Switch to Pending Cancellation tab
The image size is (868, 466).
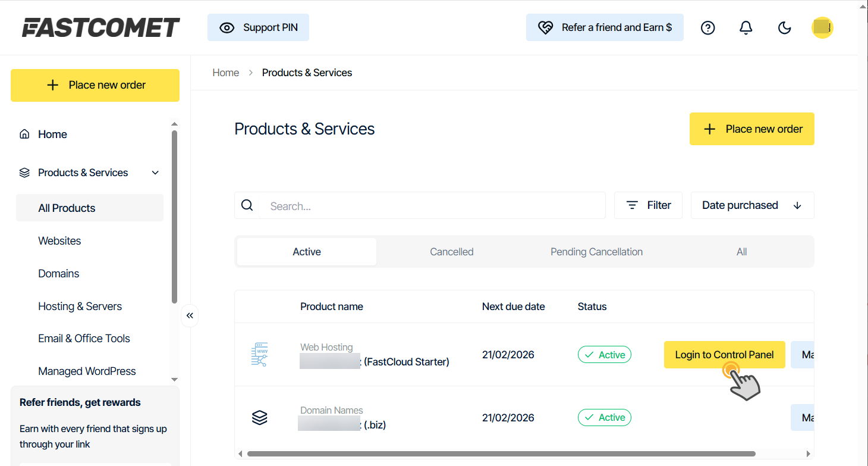tap(596, 252)
